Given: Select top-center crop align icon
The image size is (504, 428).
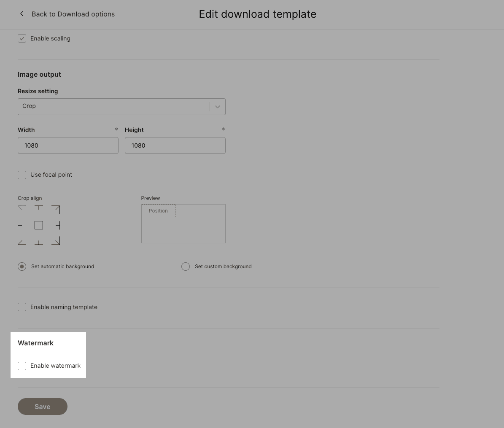Looking at the screenshot, I should (38, 210).
